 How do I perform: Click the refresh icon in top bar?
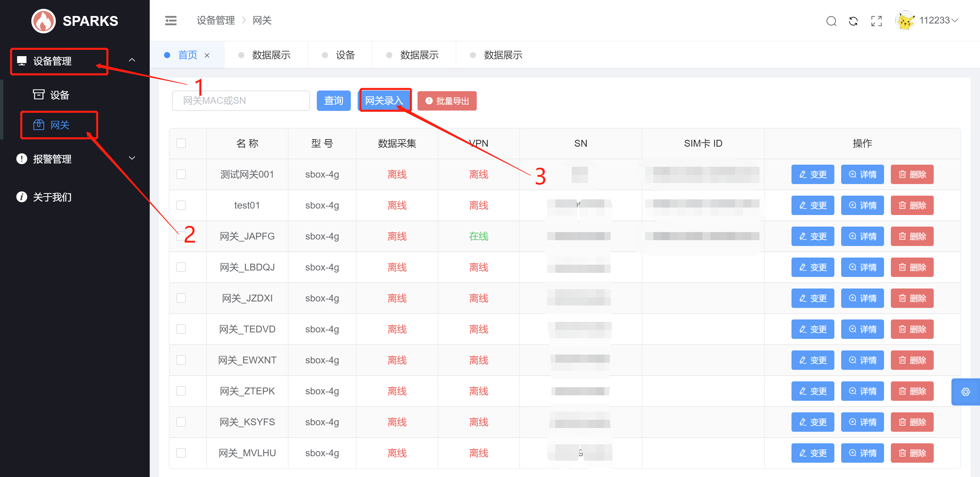coord(853,21)
